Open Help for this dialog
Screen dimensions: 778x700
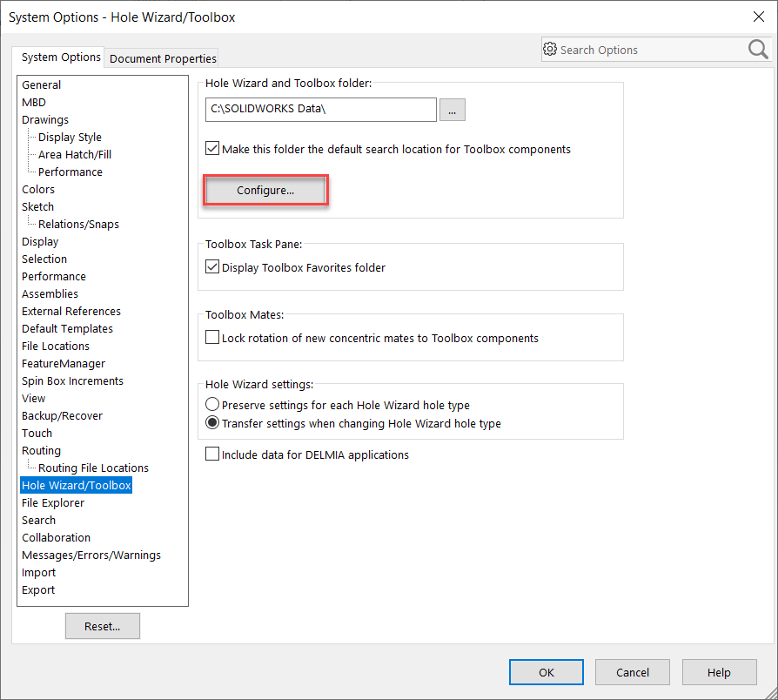pos(719,672)
